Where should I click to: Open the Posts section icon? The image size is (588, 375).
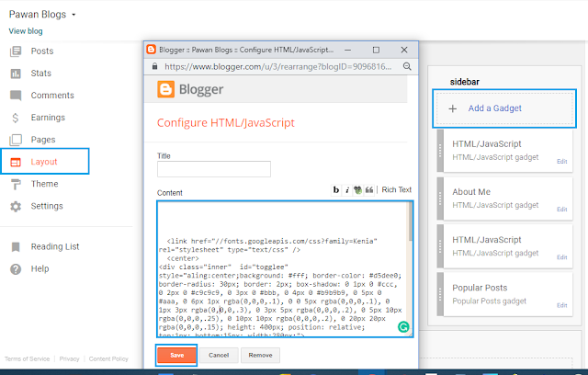pyautogui.click(x=16, y=51)
